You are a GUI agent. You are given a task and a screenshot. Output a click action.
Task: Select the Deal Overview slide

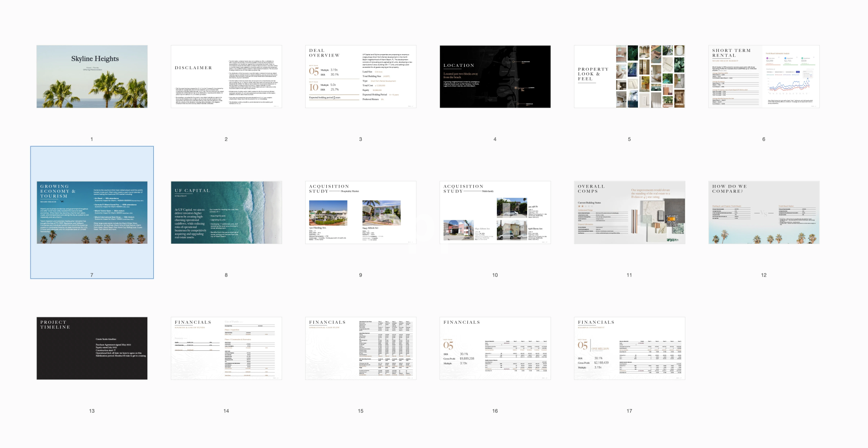click(x=360, y=76)
